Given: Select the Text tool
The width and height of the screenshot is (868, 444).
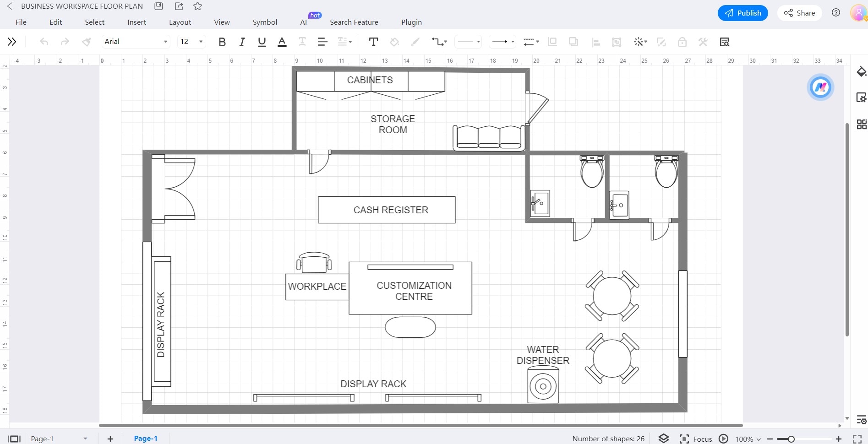Looking at the screenshot, I should (x=373, y=42).
